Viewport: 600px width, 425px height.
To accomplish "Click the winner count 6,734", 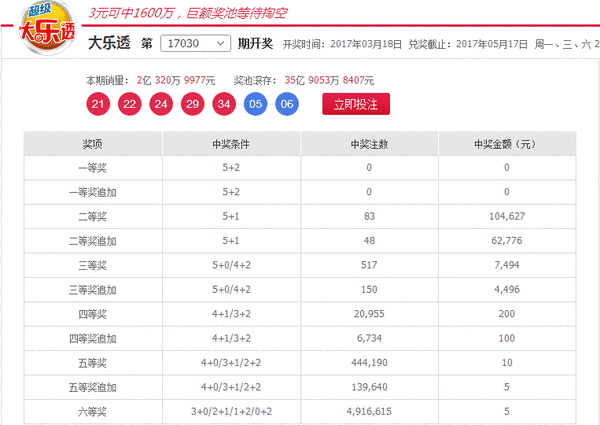I will click(369, 339).
